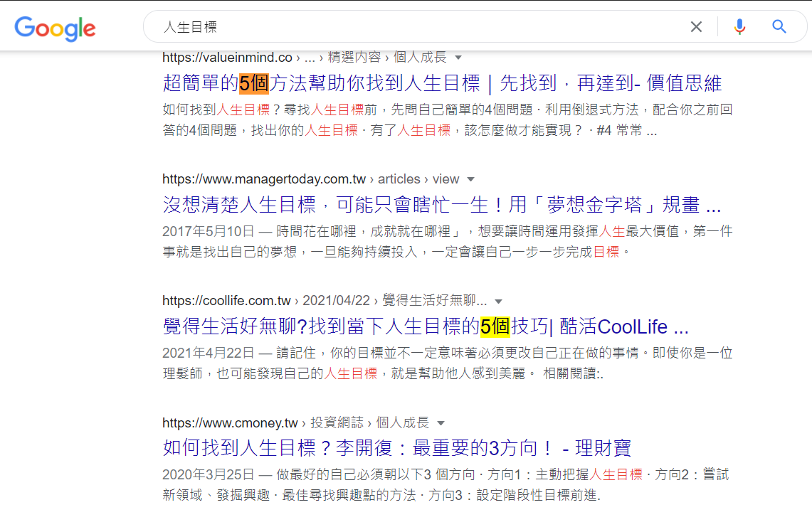Open the CoolLife 覺得生活好無聊 result
812x527 pixels.
pyautogui.click(x=423, y=326)
